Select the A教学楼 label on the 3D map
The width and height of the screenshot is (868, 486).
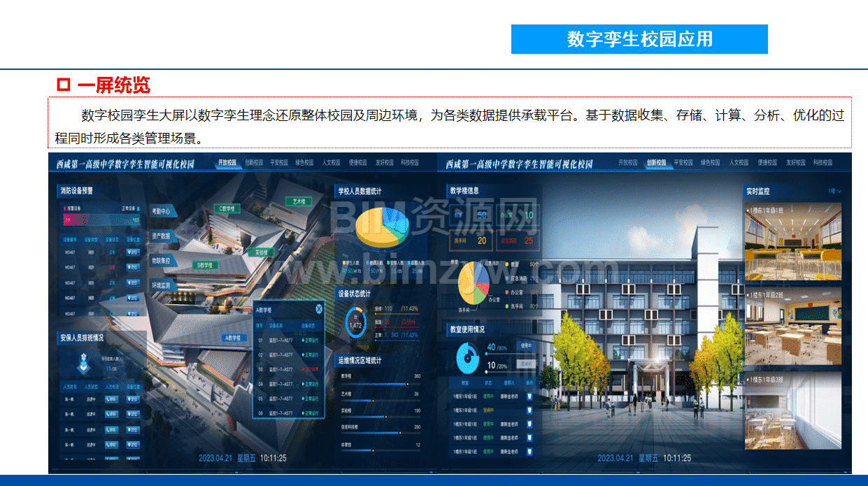(x=233, y=338)
